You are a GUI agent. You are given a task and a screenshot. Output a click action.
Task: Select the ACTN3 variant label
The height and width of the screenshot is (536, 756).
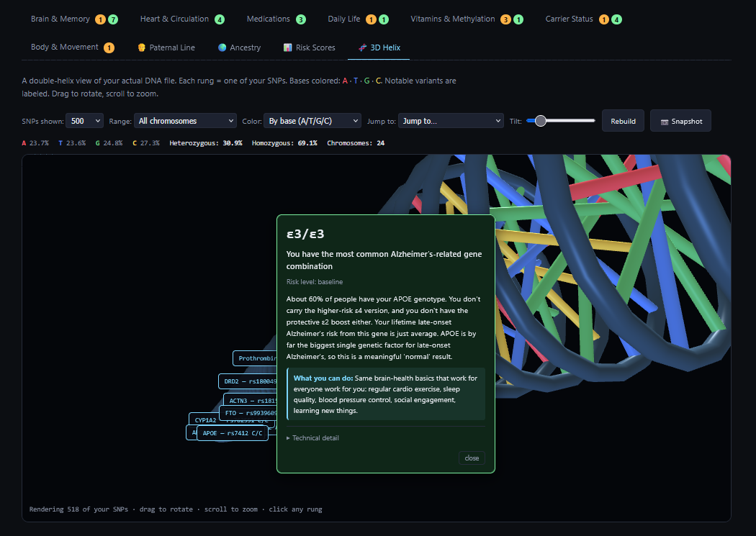coord(251,400)
